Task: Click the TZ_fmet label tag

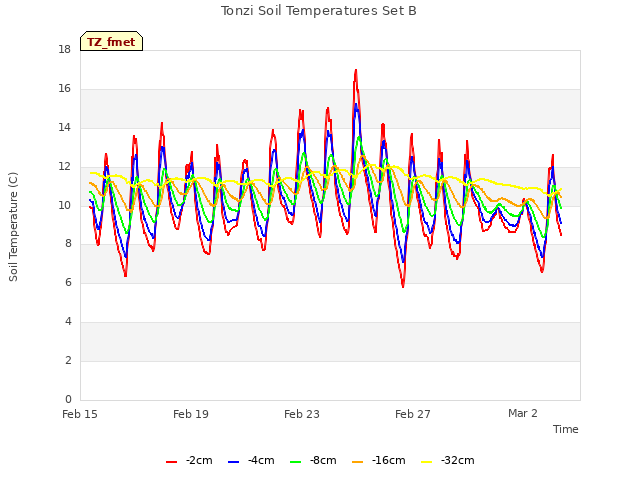Action: point(111,41)
